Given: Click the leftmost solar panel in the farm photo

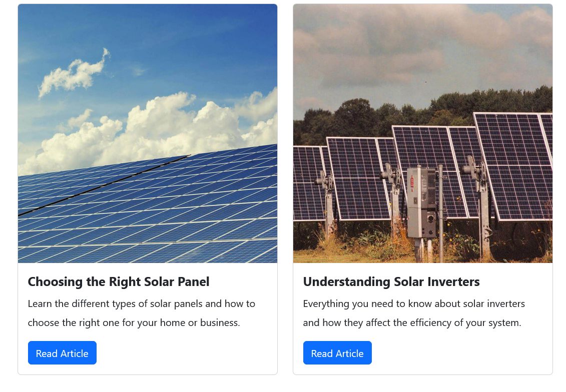Looking at the screenshot, I should coord(308,182).
